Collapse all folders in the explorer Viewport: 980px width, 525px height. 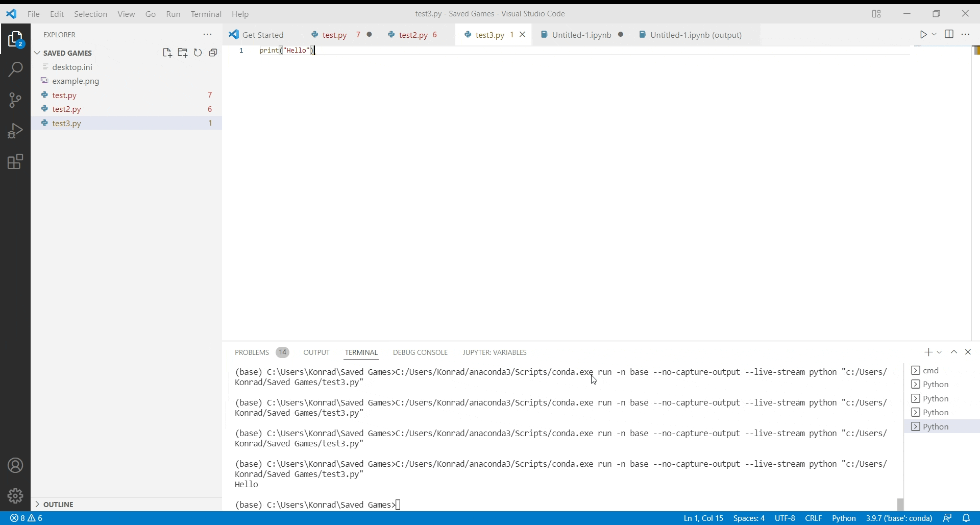click(x=213, y=53)
